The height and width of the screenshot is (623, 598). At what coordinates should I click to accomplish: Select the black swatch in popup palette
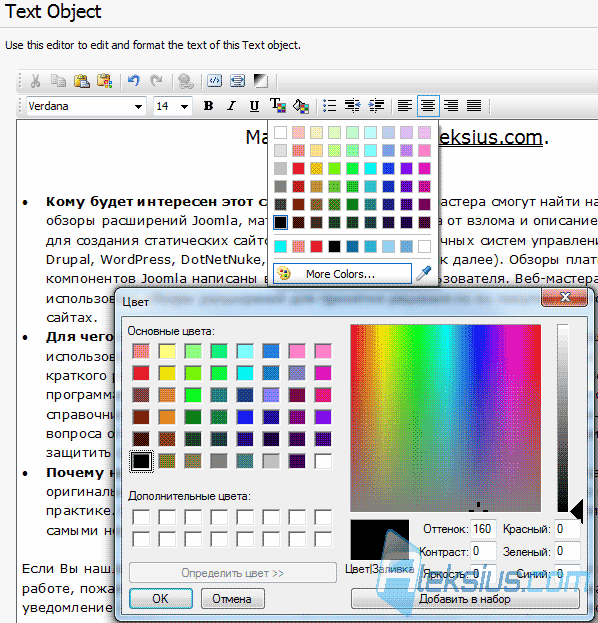(281, 222)
